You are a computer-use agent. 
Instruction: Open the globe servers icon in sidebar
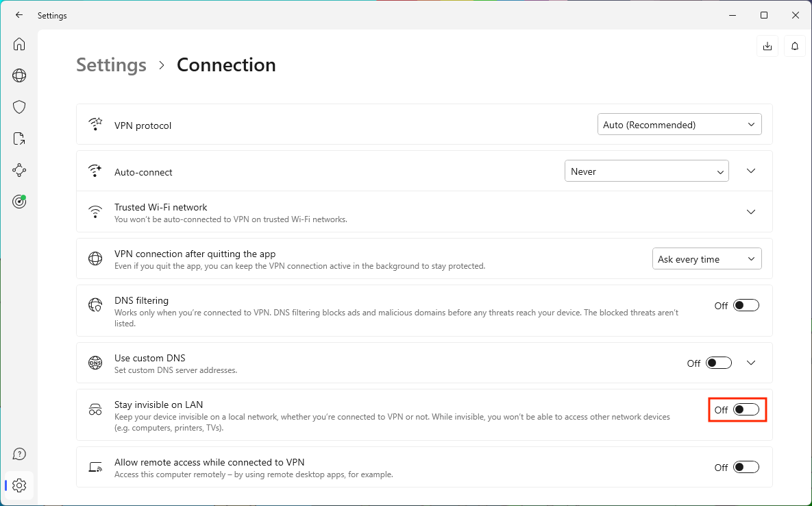(19, 75)
